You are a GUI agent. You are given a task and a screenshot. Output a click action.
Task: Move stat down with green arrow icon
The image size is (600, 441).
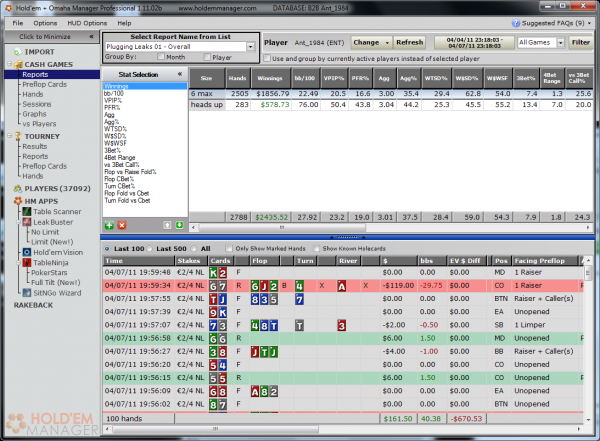(x=179, y=225)
